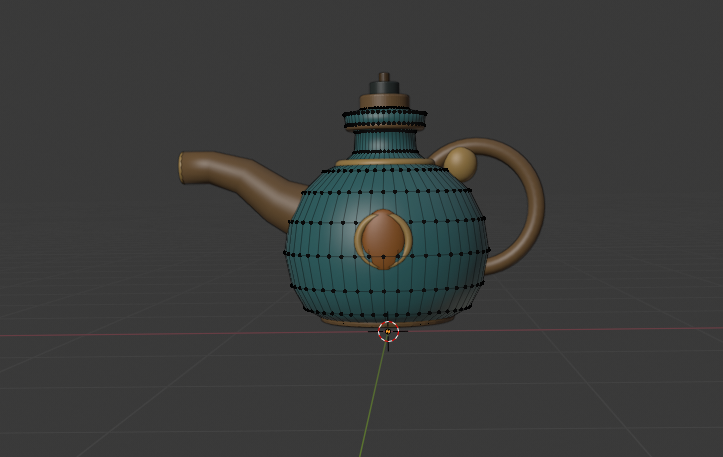Select the round gold ball on handle
The height and width of the screenshot is (457, 723).
click(460, 164)
